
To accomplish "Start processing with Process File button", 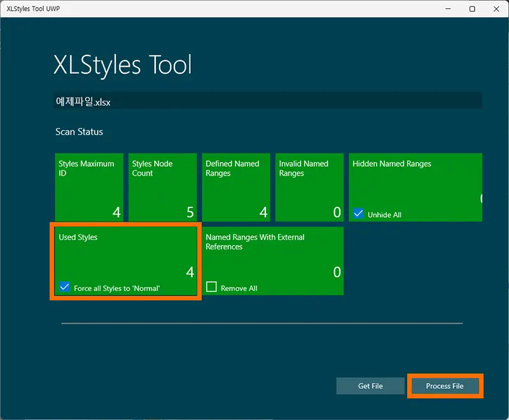I will coord(445,386).
